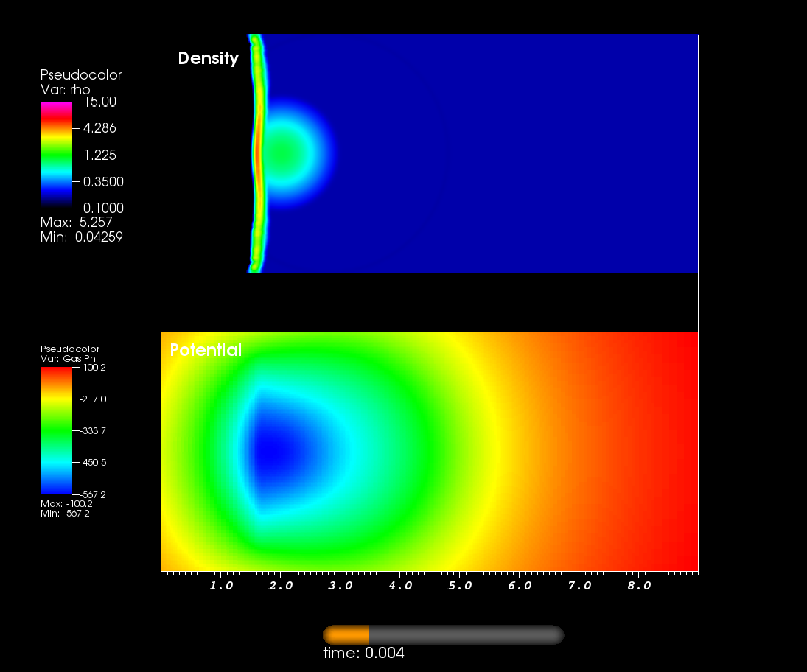Viewport: 807px width, 672px height.
Task: Click the orange filled part of time slider
Action: (x=346, y=635)
